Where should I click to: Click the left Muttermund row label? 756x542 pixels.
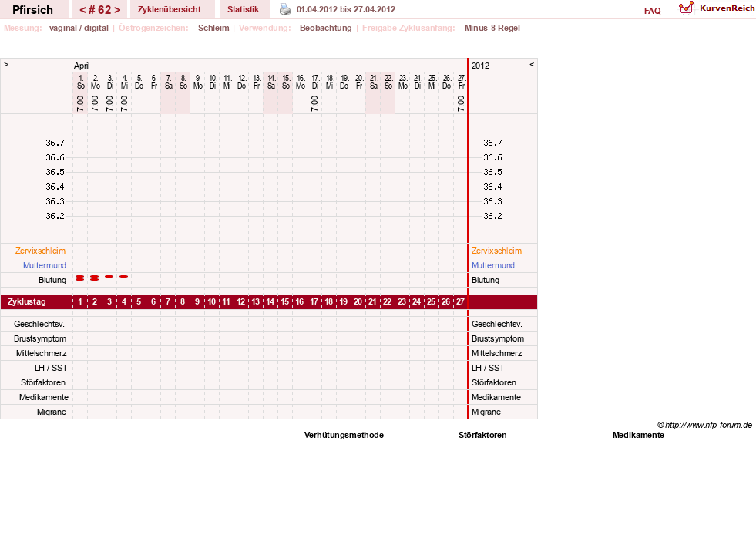tap(45, 265)
